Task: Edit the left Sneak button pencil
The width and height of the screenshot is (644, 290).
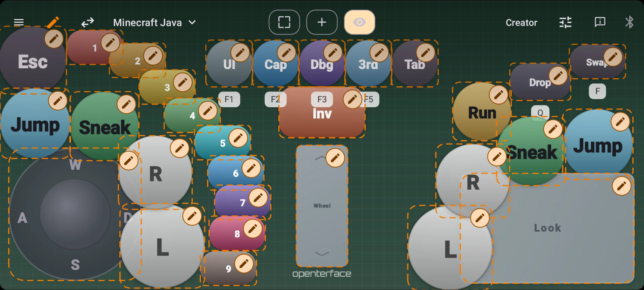Action: [126, 104]
